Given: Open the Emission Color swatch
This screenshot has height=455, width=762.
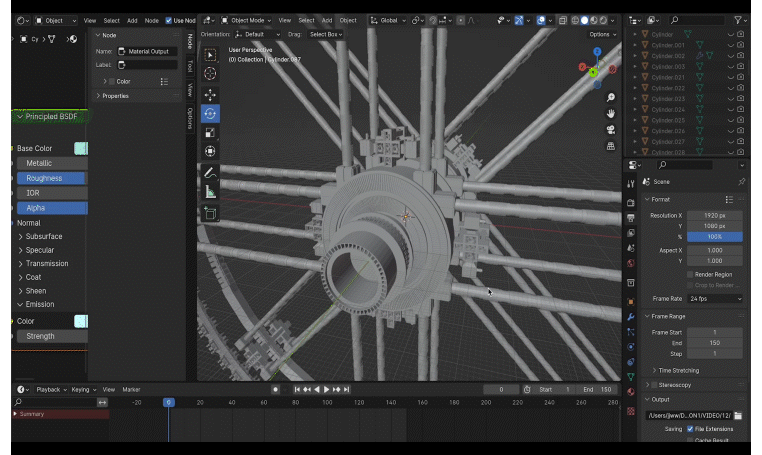Looking at the screenshot, I should [81, 321].
